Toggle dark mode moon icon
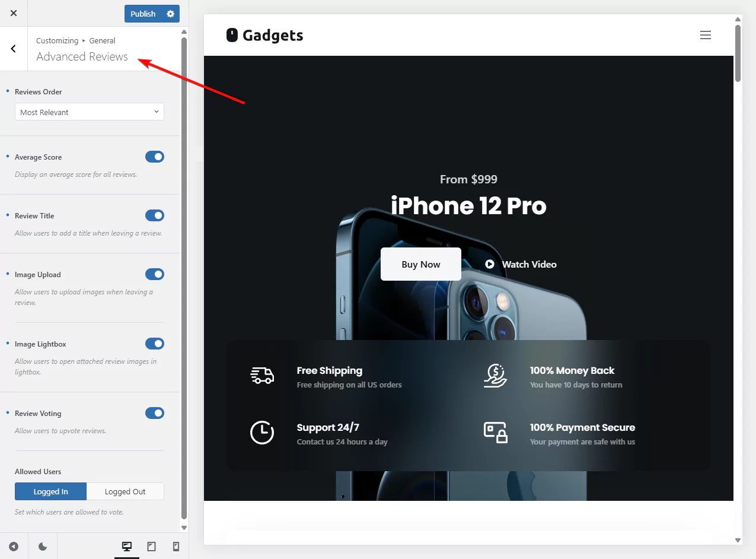The image size is (756, 559). pyautogui.click(x=43, y=547)
